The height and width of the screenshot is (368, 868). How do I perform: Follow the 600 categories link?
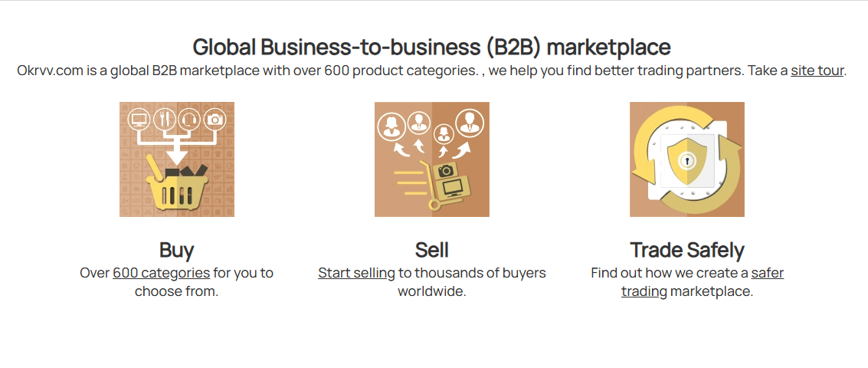click(161, 272)
